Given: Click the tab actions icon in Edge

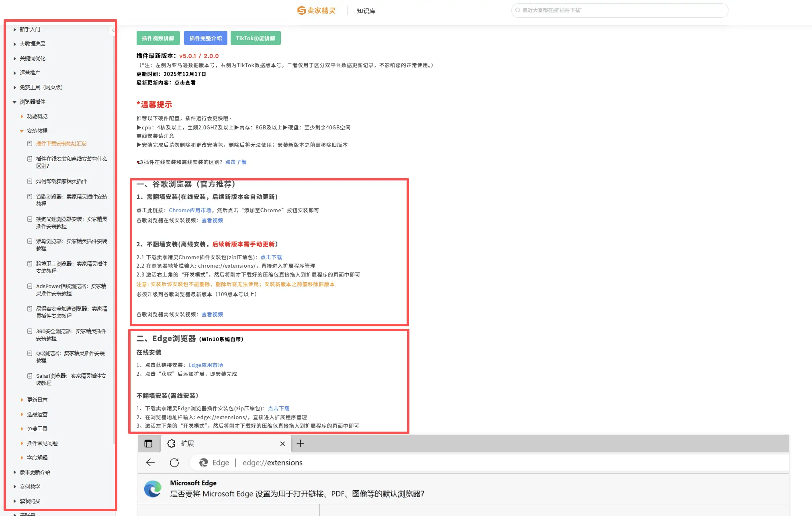Looking at the screenshot, I should (x=148, y=443).
